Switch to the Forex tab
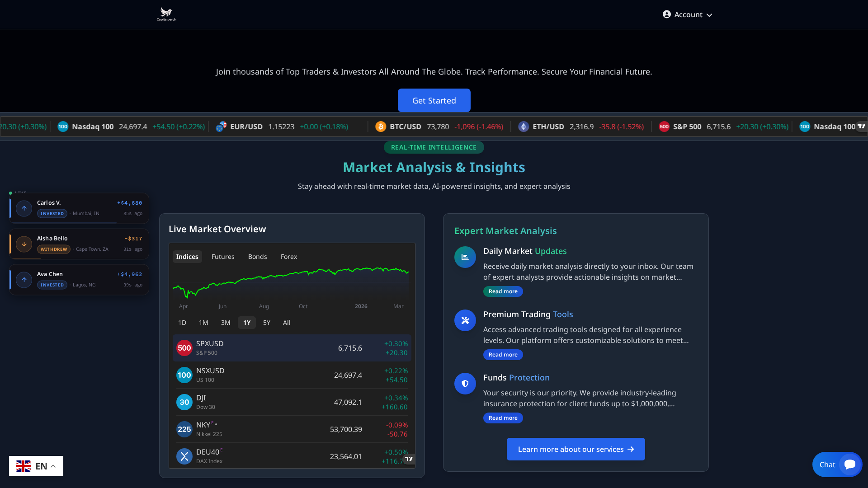 tap(288, 256)
